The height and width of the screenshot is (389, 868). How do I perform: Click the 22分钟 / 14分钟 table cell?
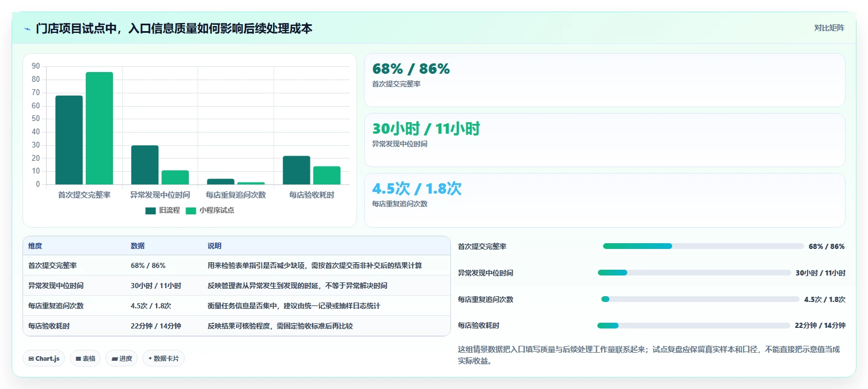coord(156,326)
